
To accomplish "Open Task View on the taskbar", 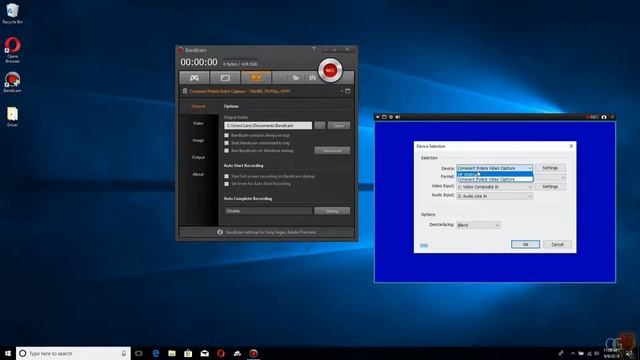I will (x=139, y=353).
